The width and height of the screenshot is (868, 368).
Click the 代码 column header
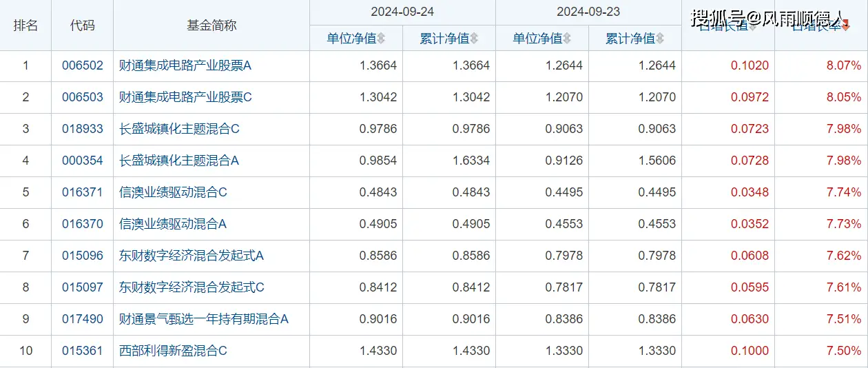click(x=83, y=25)
